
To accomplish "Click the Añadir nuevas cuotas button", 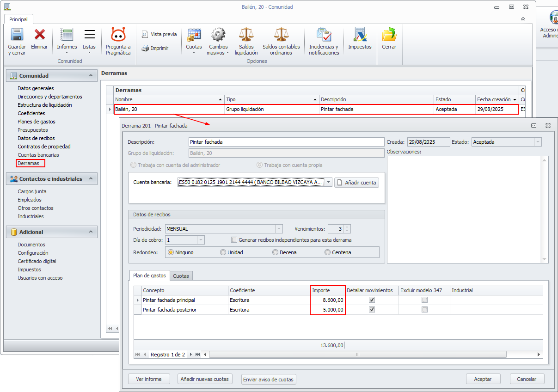I will [204, 379].
